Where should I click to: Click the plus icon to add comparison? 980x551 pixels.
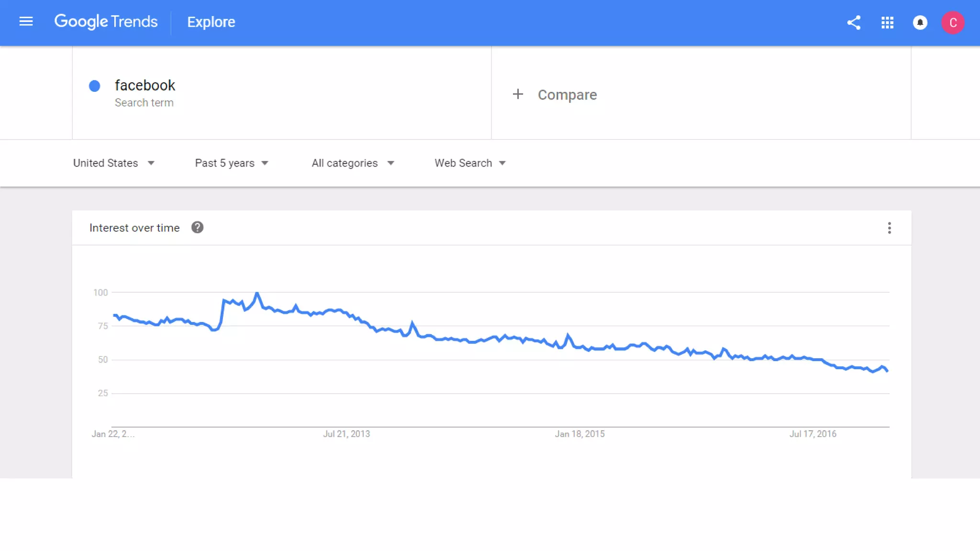[518, 94]
